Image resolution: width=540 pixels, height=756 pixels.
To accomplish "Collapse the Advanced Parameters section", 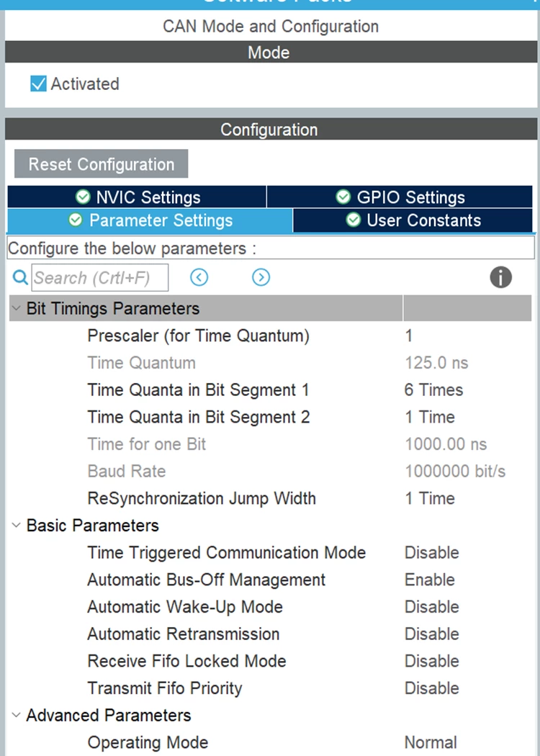I will pyautogui.click(x=17, y=715).
